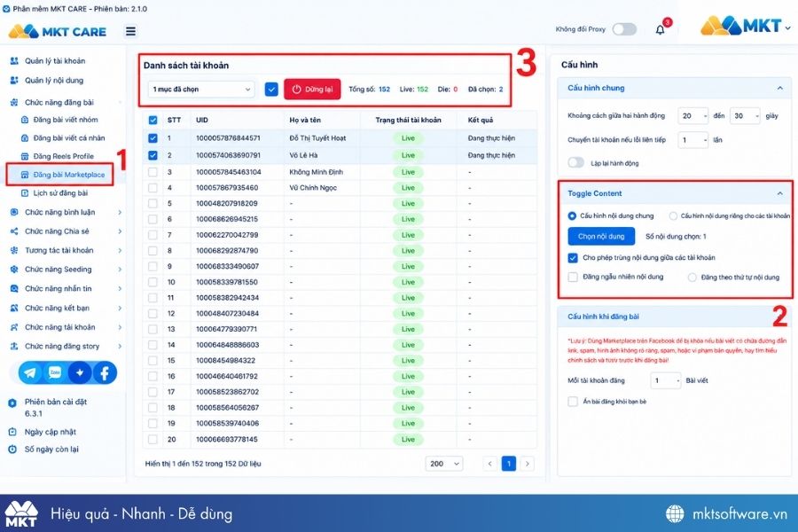The image size is (798, 532).
Task: Uncheck the header select-all checkbox
Action: [x=153, y=121]
